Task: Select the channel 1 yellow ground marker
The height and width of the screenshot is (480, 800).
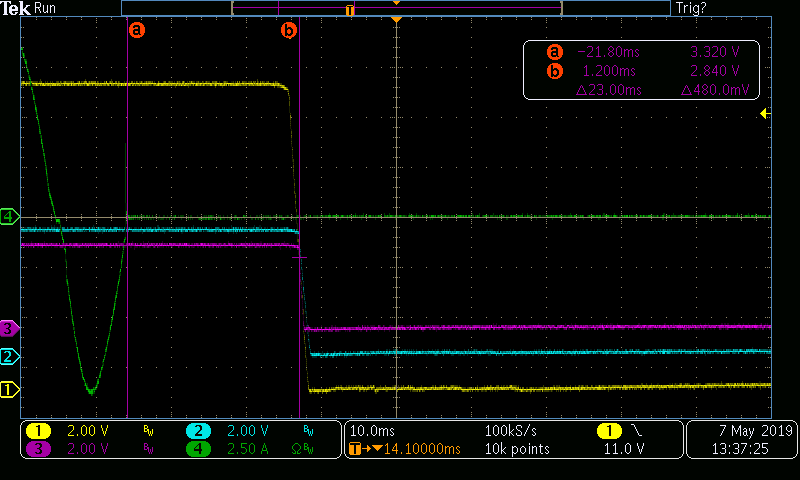Action: [11, 390]
